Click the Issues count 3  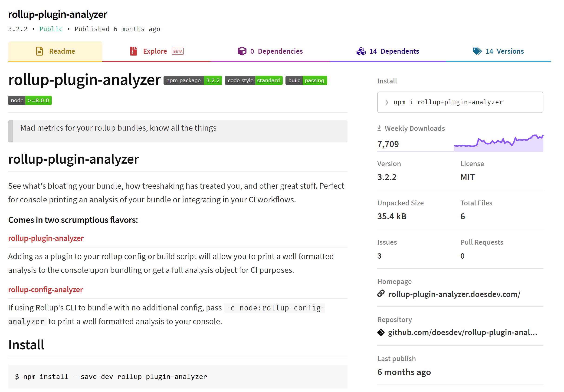[379, 256]
